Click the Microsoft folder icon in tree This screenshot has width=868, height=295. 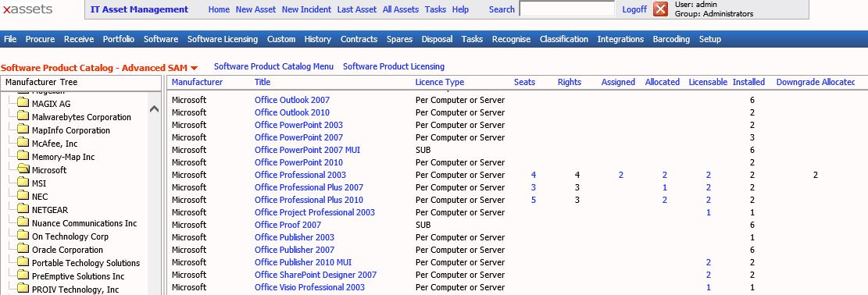tap(23, 169)
